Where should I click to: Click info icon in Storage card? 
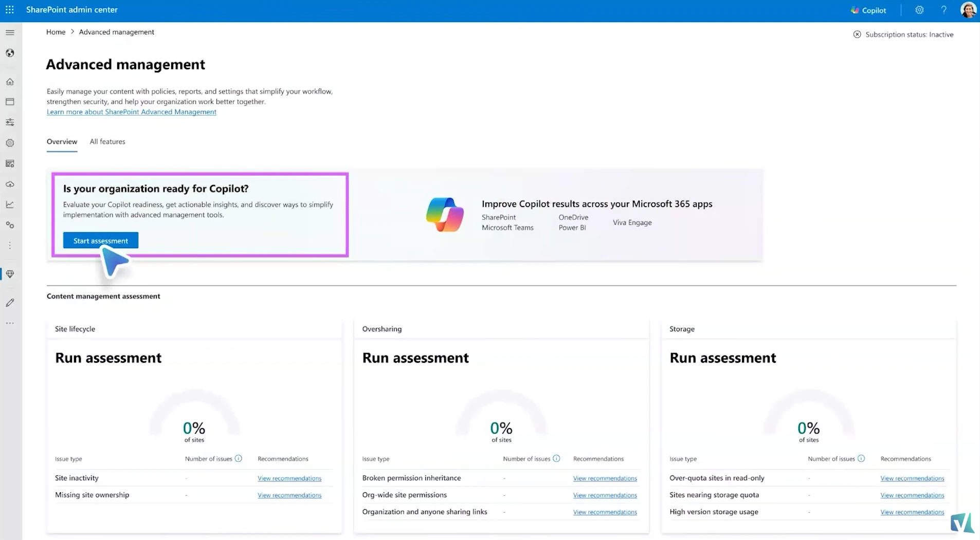861,458
